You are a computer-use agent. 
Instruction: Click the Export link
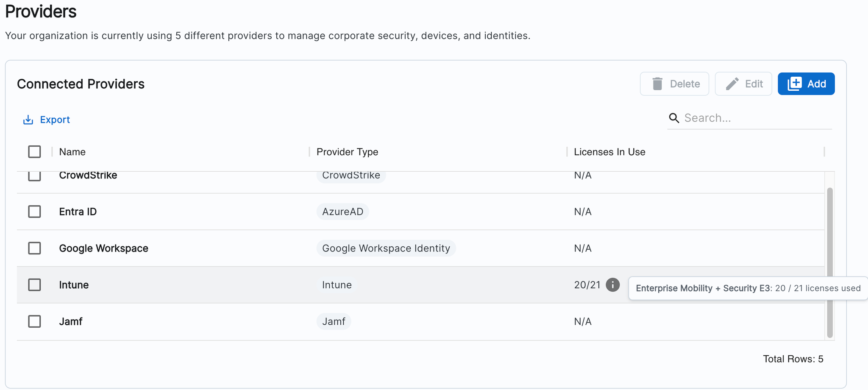pyautogui.click(x=55, y=120)
